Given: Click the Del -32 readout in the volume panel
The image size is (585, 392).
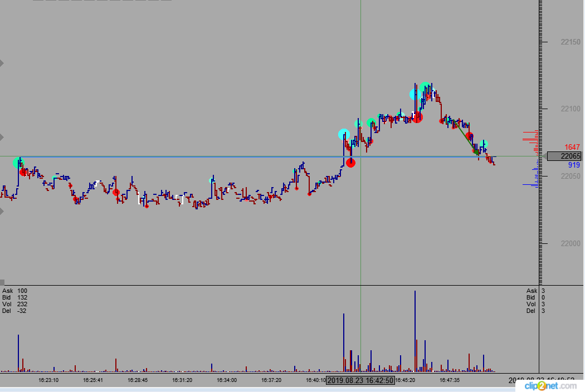Looking at the screenshot, I should 14,311.
